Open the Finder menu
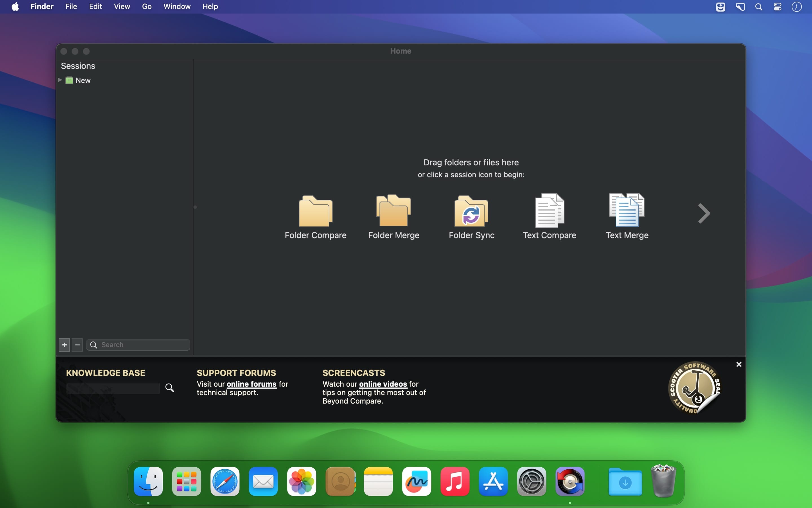 [x=42, y=7]
